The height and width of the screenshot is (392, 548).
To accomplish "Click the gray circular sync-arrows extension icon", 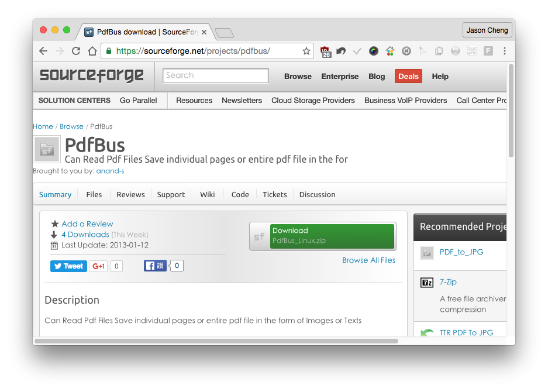I will pos(406,51).
